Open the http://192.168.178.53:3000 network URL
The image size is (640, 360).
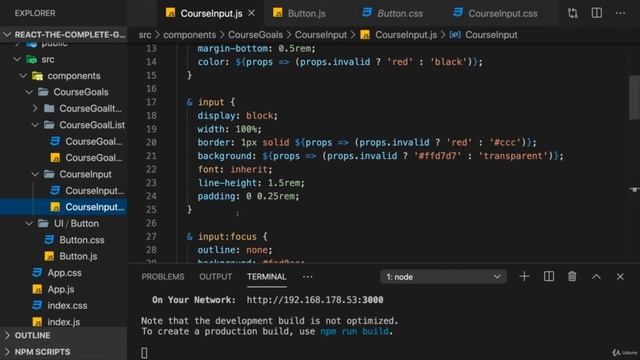coord(315,300)
